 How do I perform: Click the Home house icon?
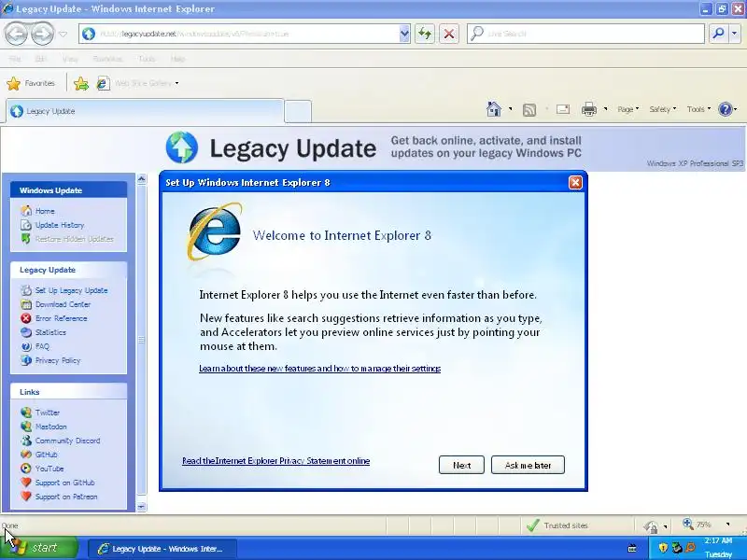(494, 109)
